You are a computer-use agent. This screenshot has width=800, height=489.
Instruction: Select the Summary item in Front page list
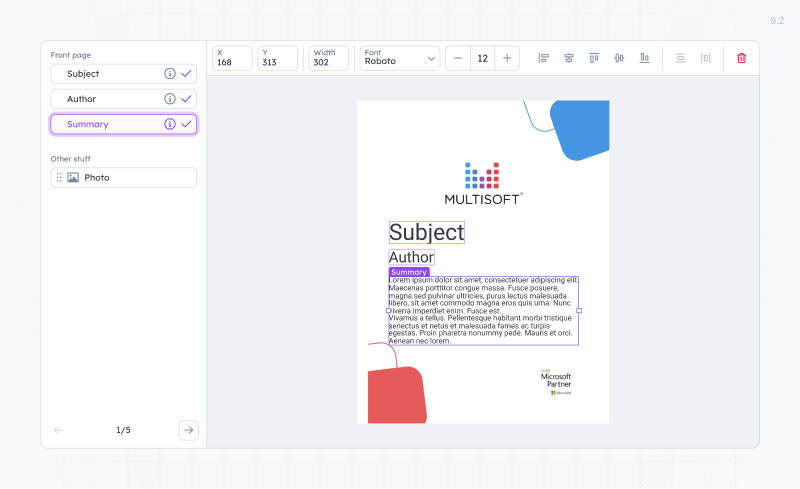point(123,124)
